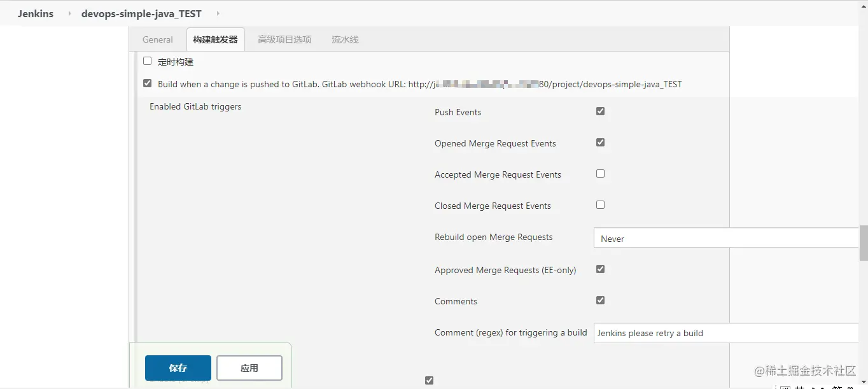Enable the Accepted Merge Request Events checkbox
Image resolution: width=868 pixels, height=389 pixels.
[600, 174]
